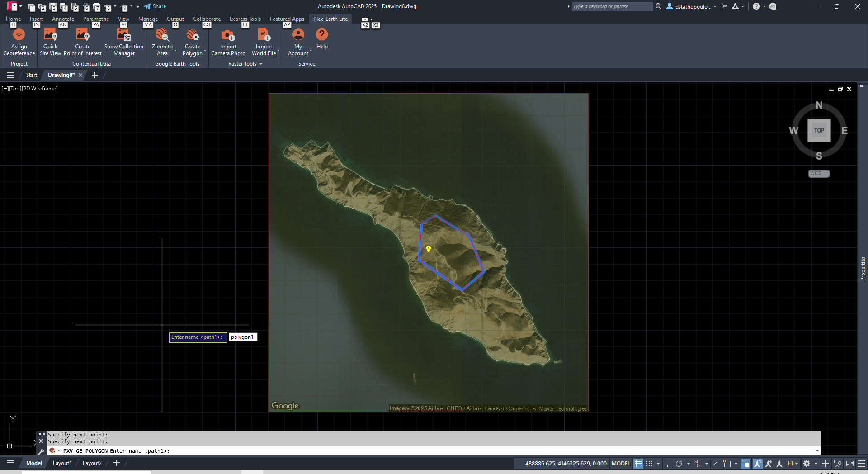Toggle 2D object snap in status bar
Image resolution: width=868 pixels, height=474 pixels.
727,464
